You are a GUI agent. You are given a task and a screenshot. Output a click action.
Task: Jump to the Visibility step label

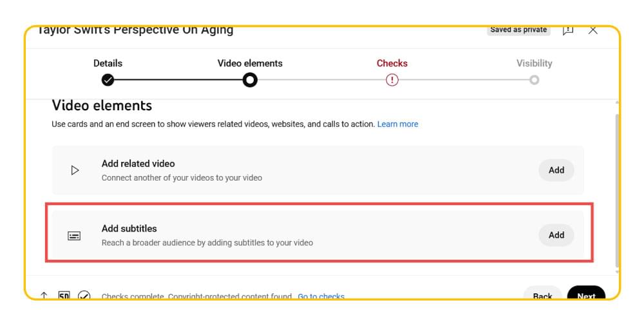tap(534, 63)
